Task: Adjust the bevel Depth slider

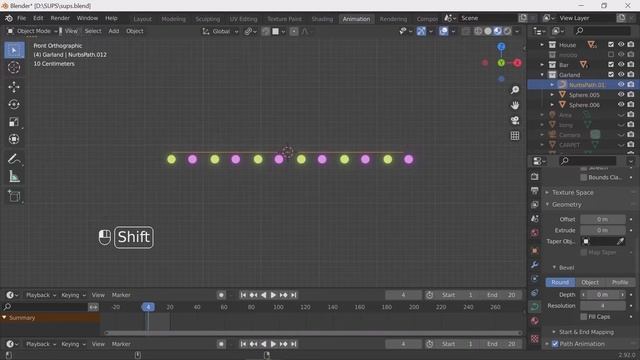Action: point(603,295)
